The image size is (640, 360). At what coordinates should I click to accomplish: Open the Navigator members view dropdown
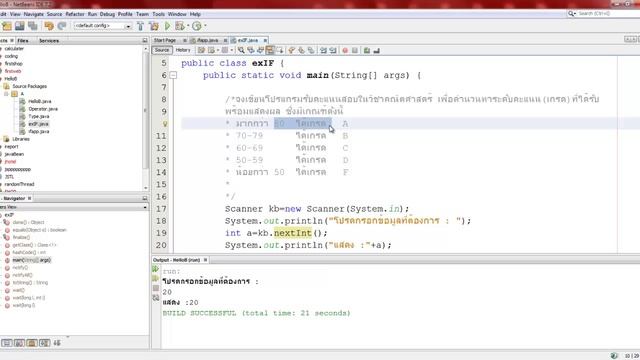point(144,207)
